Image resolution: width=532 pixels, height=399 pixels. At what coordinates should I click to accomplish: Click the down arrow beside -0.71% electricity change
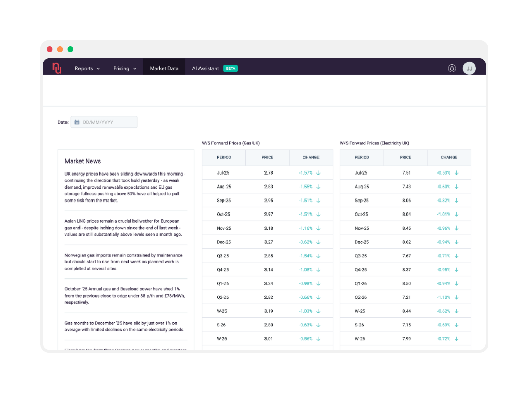[456, 256]
